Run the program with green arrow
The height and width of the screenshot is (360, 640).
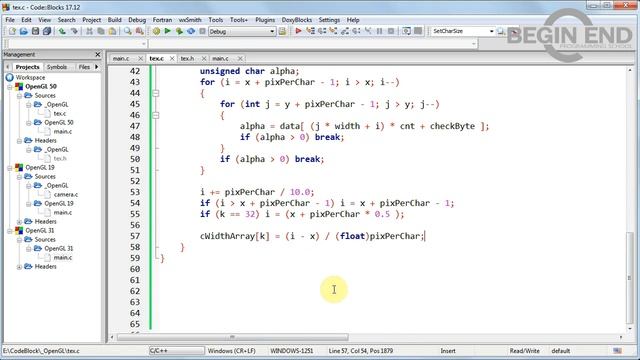[167, 31]
